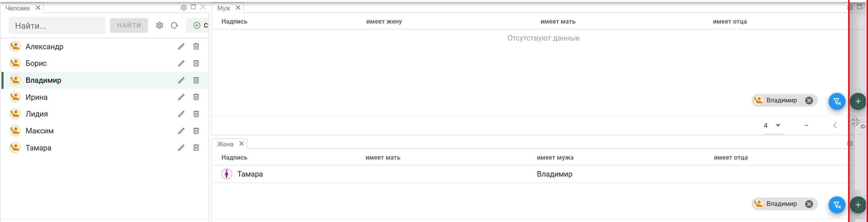Delete Александр using trash icon
The width and height of the screenshot is (868, 222).
(196, 46)
